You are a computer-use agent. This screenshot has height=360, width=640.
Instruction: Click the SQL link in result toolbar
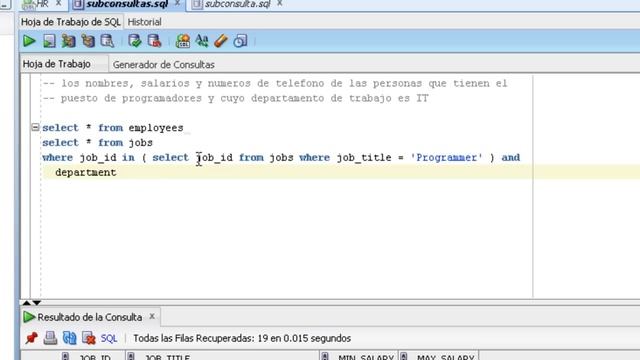coord(109,338)
